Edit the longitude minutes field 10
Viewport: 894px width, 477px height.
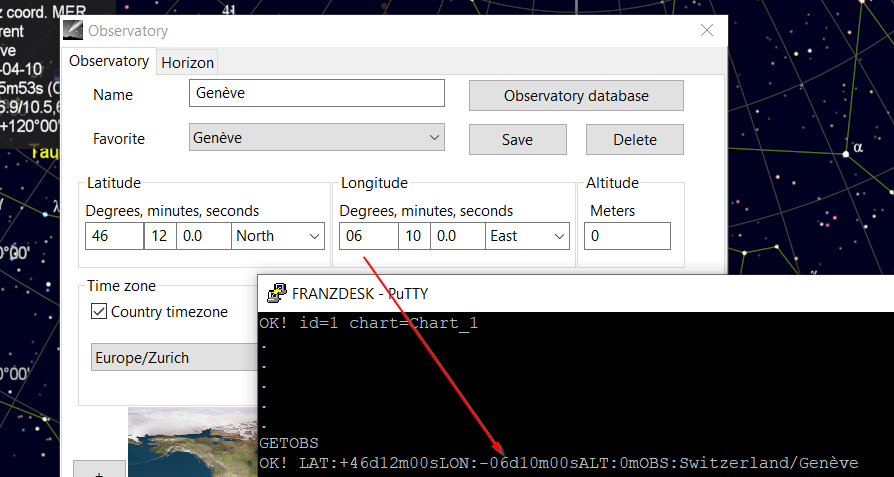click(x=414, y=236)
